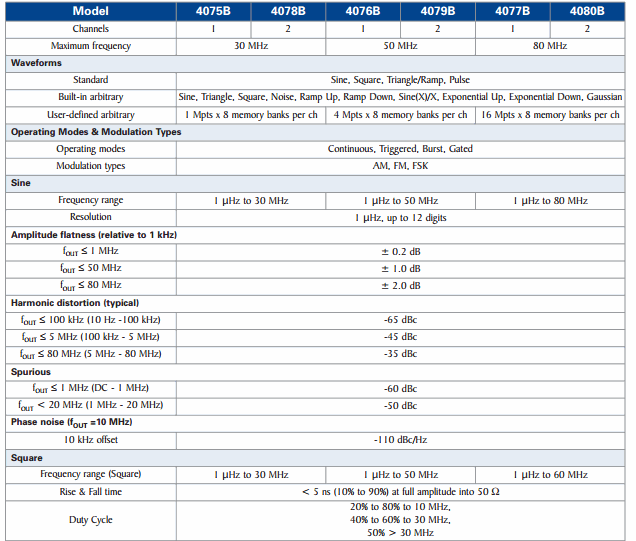Click the Rise & Fall time row label

click(x=91, y=491)
